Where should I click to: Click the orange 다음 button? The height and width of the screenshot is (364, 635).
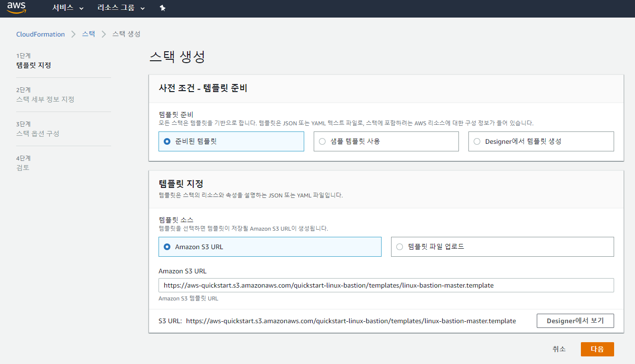coord(597,349)
